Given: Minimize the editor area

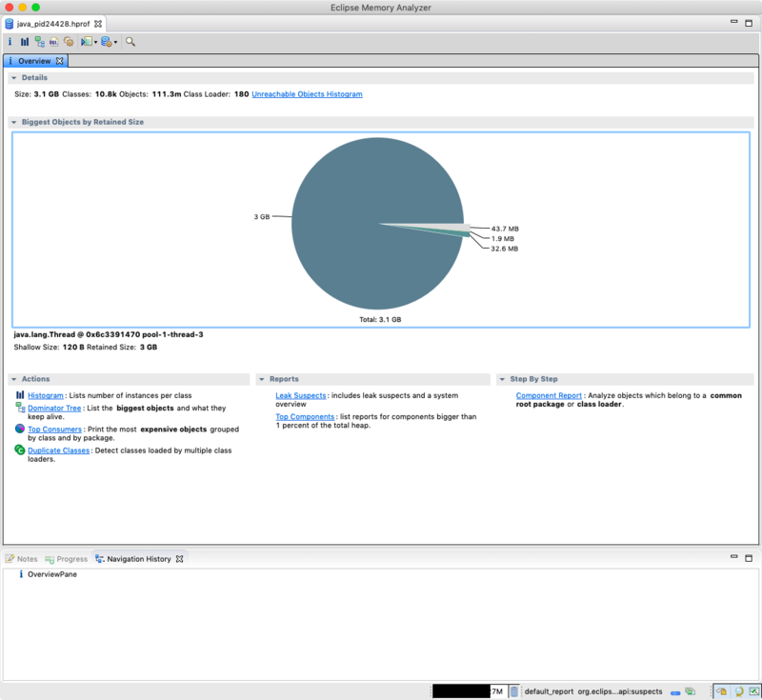Looking at the screenshot, I should (x=733, y=22).
